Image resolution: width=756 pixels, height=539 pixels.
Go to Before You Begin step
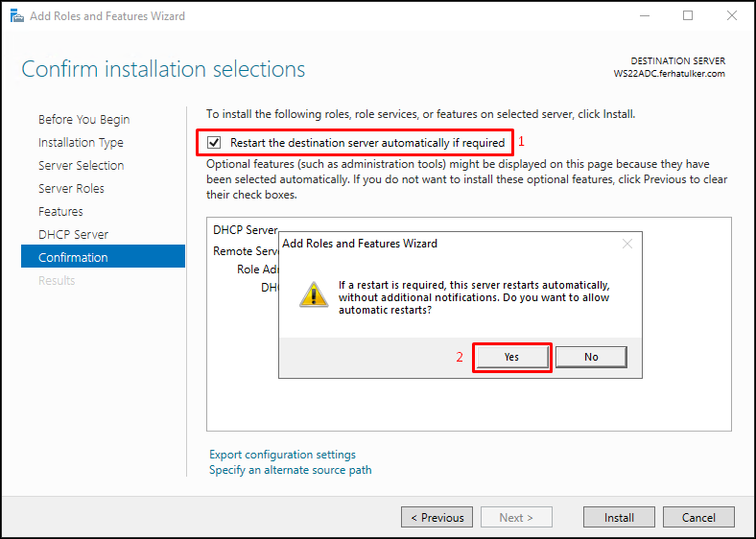point(83,120)
